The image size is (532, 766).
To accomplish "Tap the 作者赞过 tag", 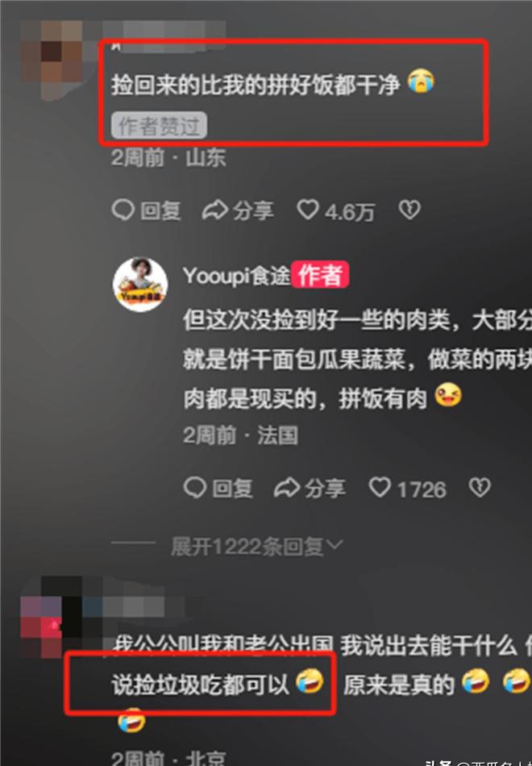I will [160, 126].
